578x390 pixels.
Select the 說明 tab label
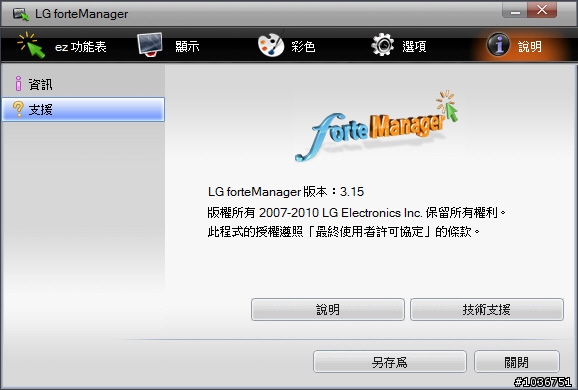[x=530, y=46]
